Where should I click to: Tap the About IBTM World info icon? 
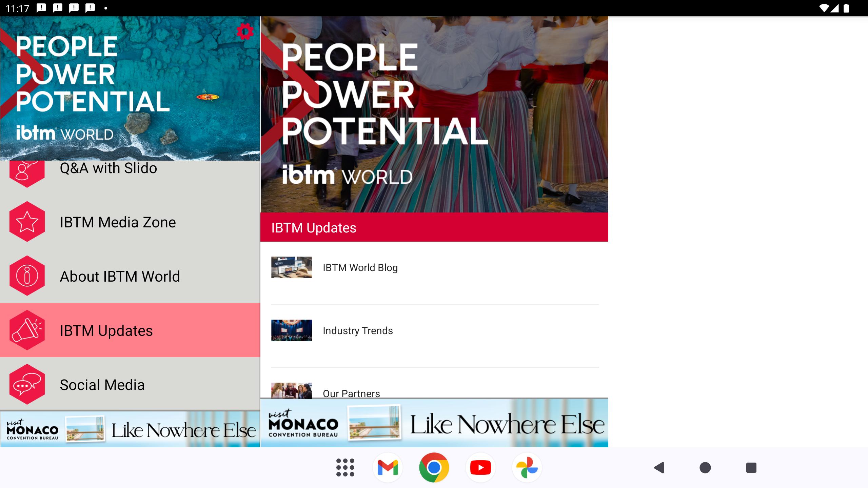[27, 276]
